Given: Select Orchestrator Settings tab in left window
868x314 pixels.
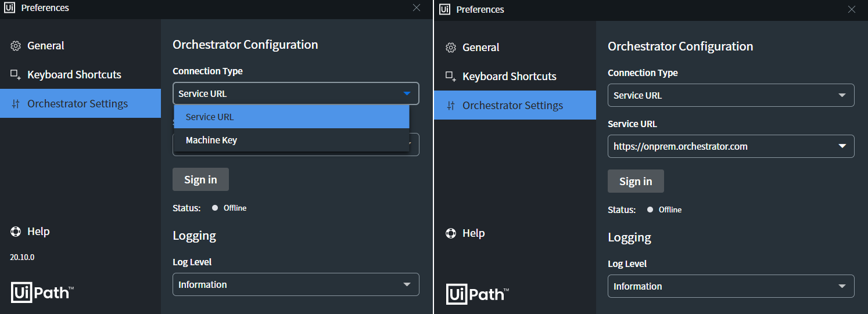Looking at the screenshot, I should 80,103.
